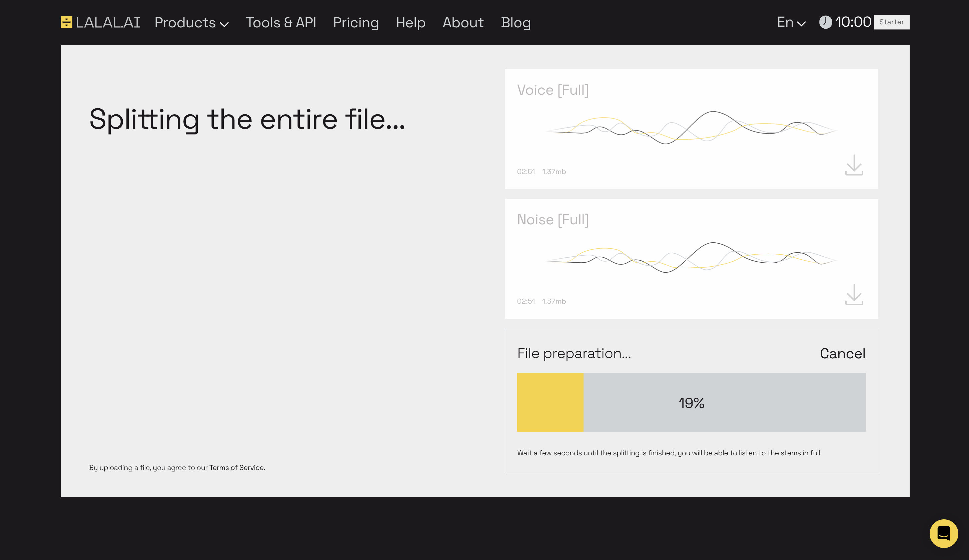Click the download icon for Voice [Full]

[854, 165]
